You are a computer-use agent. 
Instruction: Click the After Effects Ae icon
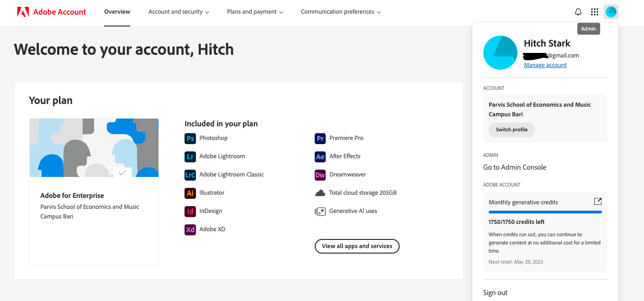(x=320, y=156)
